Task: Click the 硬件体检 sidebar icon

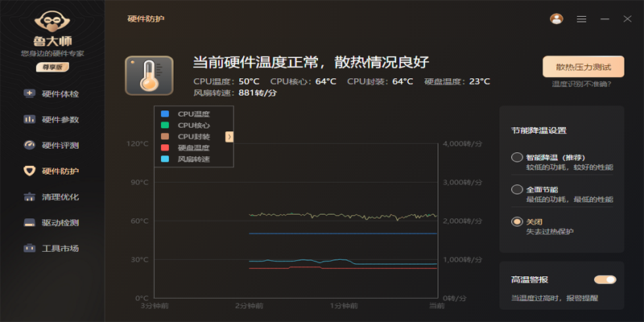Action: 30,94
